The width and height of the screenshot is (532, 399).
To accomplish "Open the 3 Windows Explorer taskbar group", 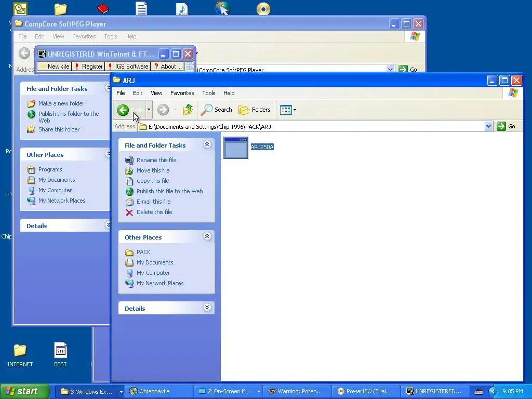I will (91, 391).
